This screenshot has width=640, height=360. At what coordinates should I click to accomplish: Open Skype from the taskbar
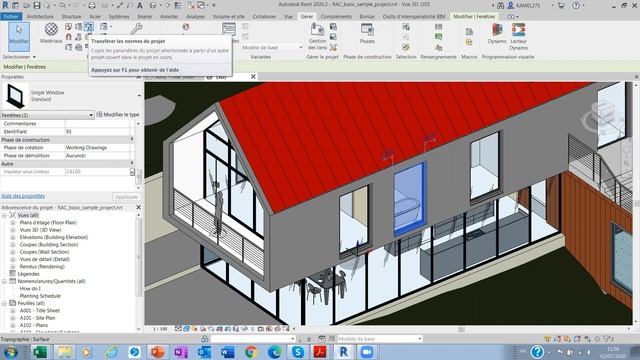coord(298,352)
